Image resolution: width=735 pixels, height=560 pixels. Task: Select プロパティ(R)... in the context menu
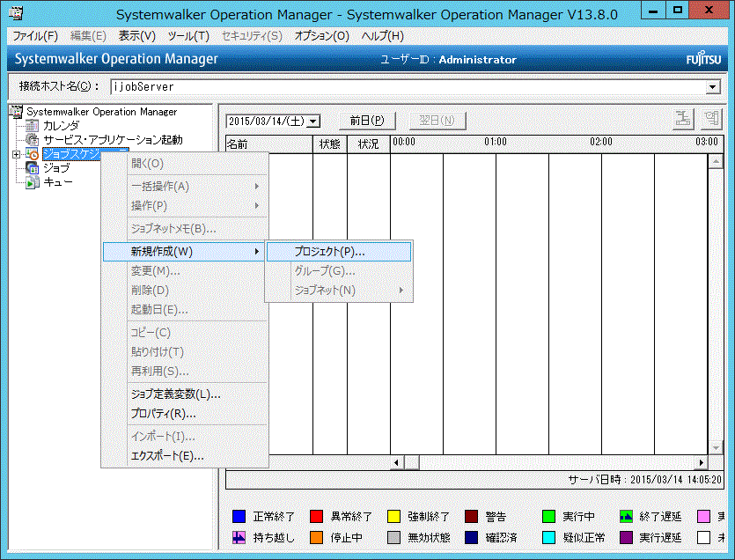(185, 413)
